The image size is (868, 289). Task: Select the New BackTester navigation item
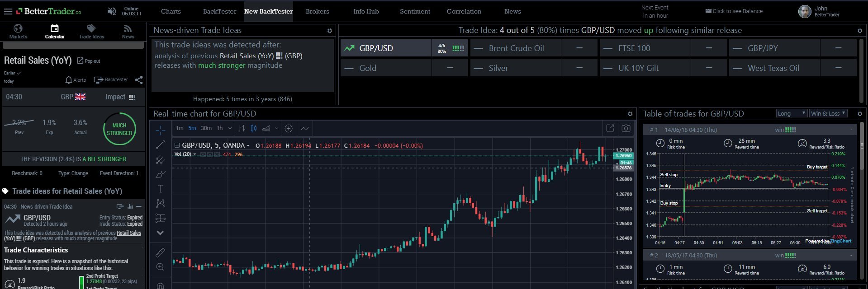268,11
